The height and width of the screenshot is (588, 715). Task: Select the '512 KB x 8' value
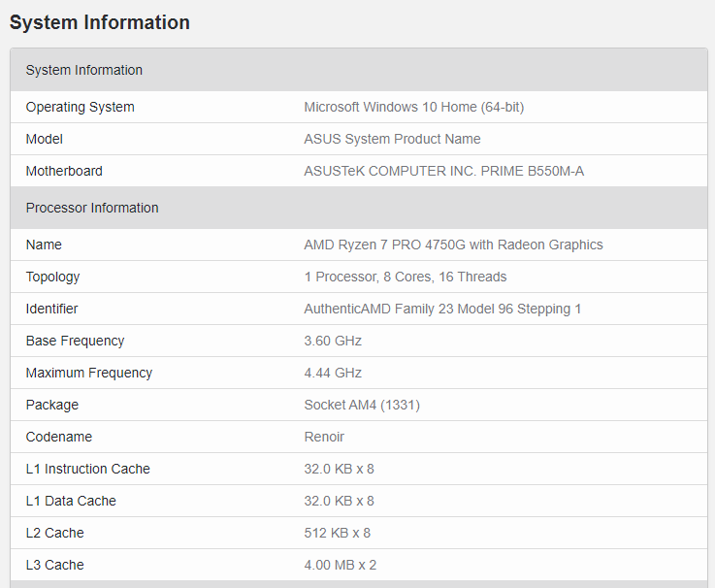point(338,533)
